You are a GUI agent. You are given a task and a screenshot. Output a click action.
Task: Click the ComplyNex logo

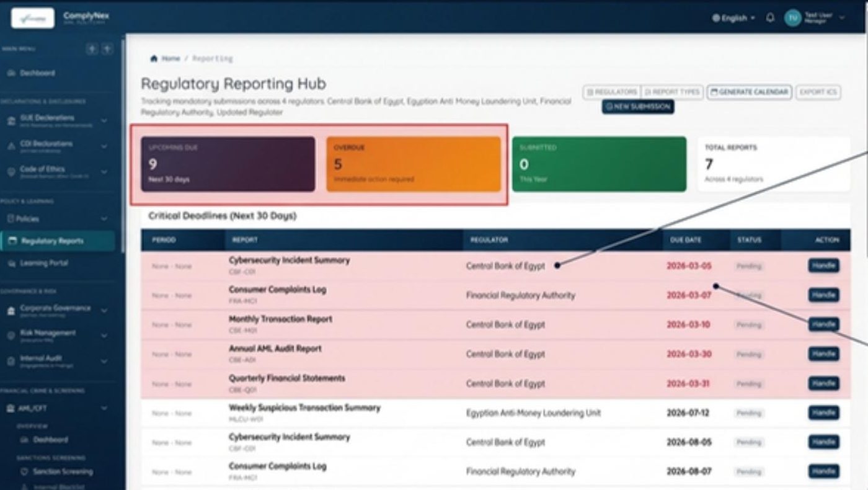(x=32, y=18)
